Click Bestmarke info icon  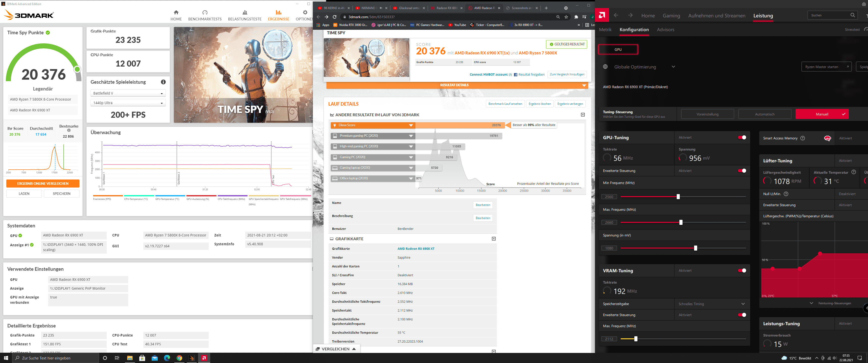coord(69,130)
